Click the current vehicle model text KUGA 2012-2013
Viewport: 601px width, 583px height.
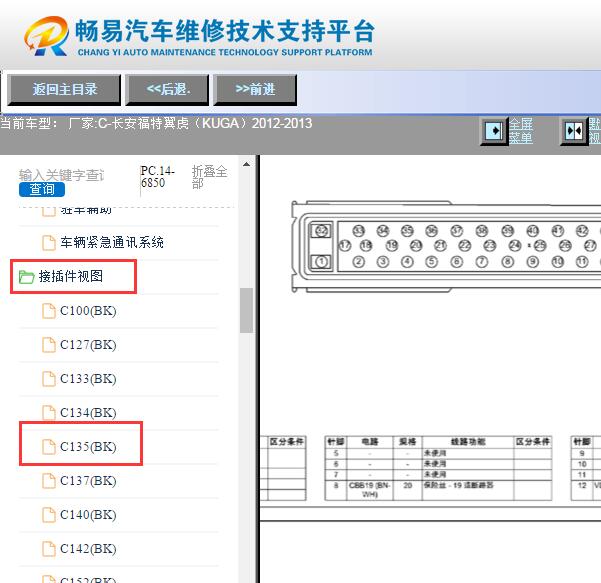(x=156, y=124)
